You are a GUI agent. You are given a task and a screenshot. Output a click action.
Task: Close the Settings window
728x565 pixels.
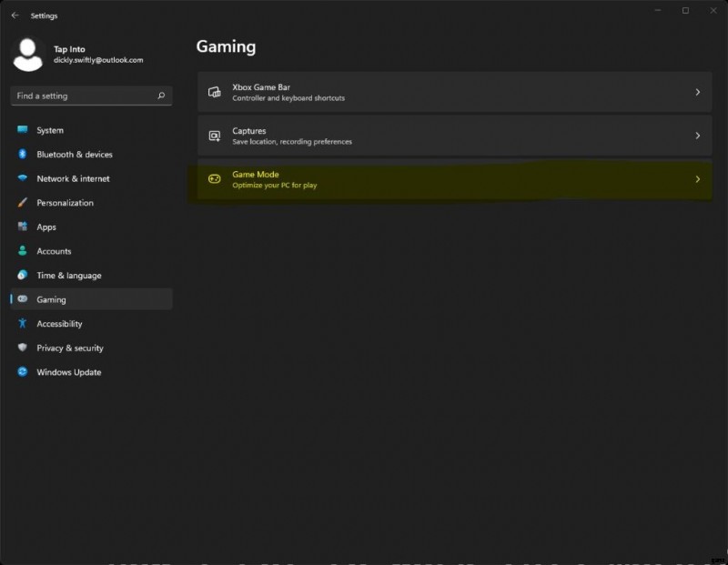coord(713,10)
